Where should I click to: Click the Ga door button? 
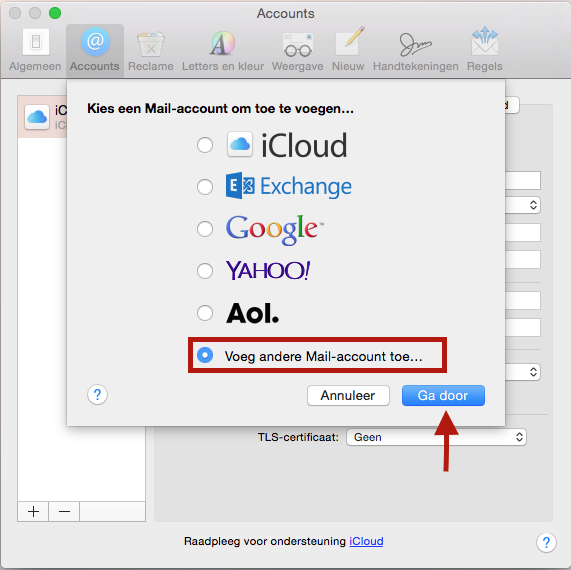pos(443,396)
